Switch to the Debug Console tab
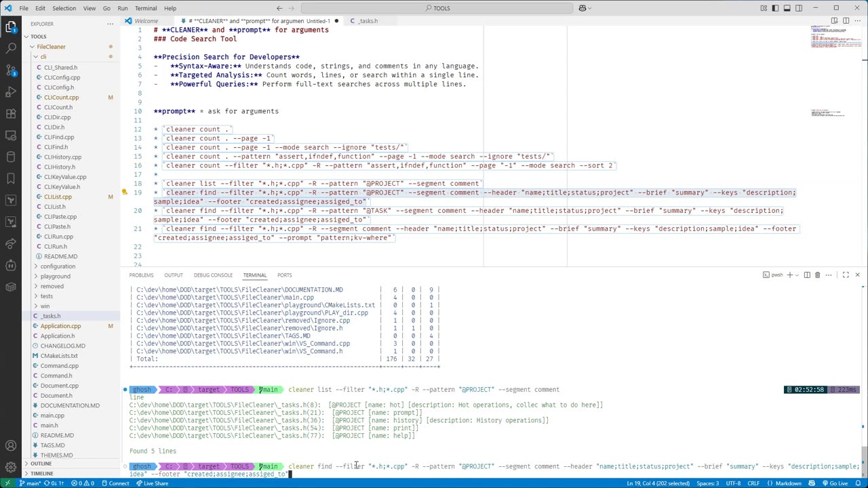The width and height of the screenshot is (868, 488). tap(213, 275)
